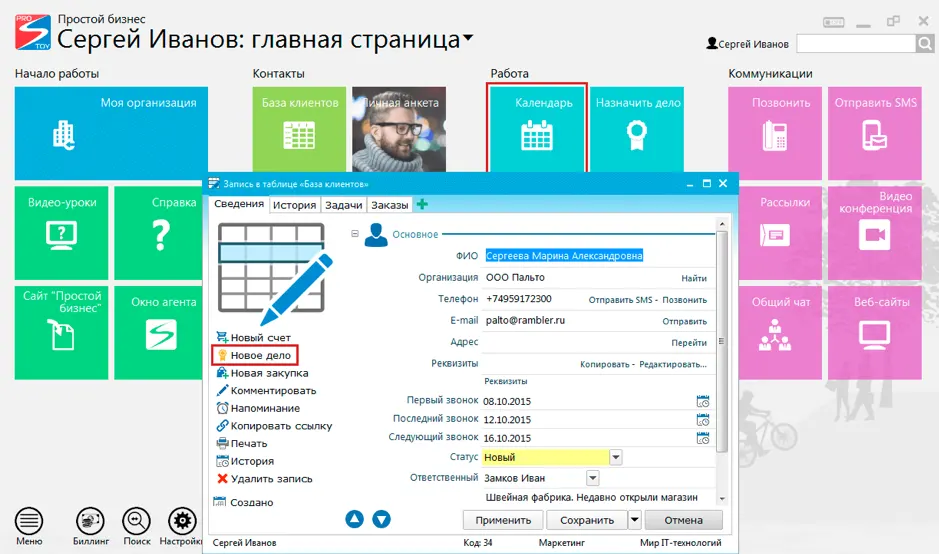
Task: Open the Назначить дело tile
Action: point(637,129)
